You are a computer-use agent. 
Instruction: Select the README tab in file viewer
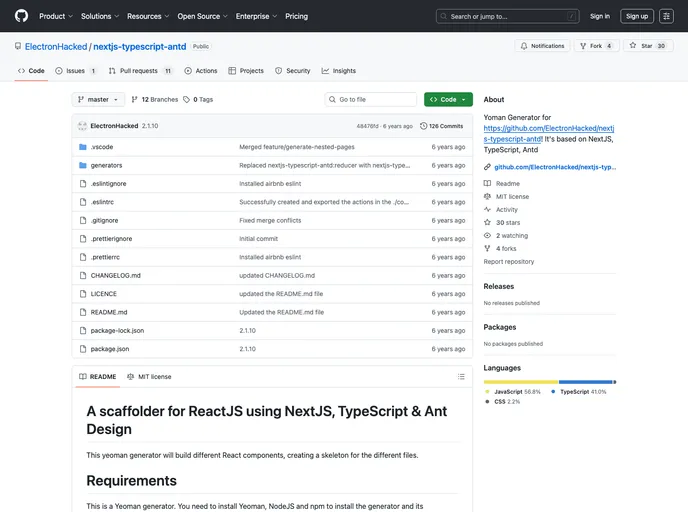tap(97, 376)
